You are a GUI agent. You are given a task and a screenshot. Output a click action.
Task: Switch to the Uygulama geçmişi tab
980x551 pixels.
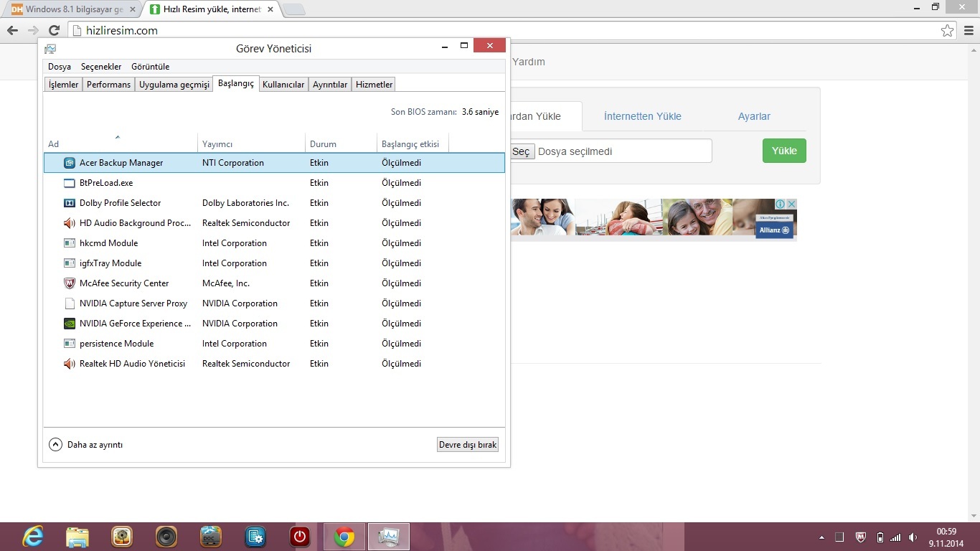tap(174, 85)
